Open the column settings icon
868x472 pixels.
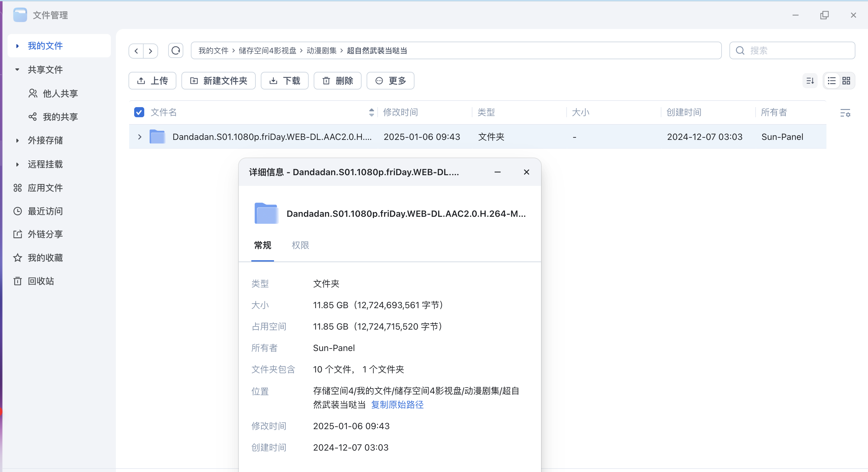(845, 113)
